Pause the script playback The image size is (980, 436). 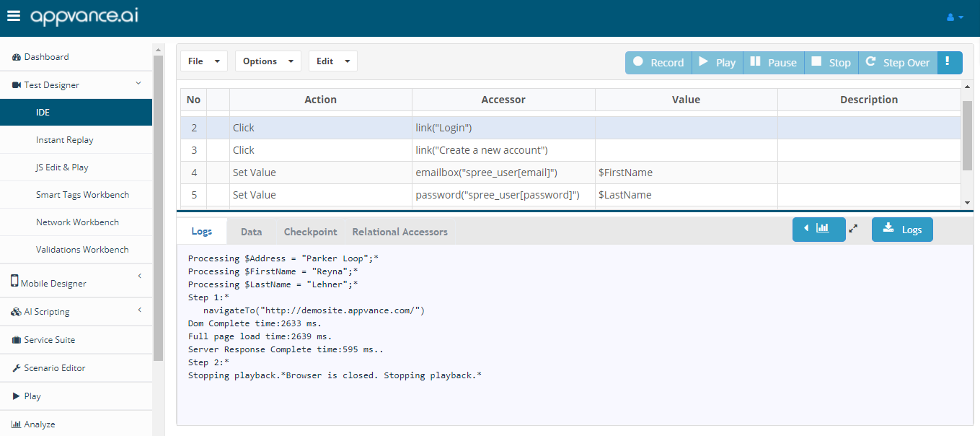coord(772,63)
